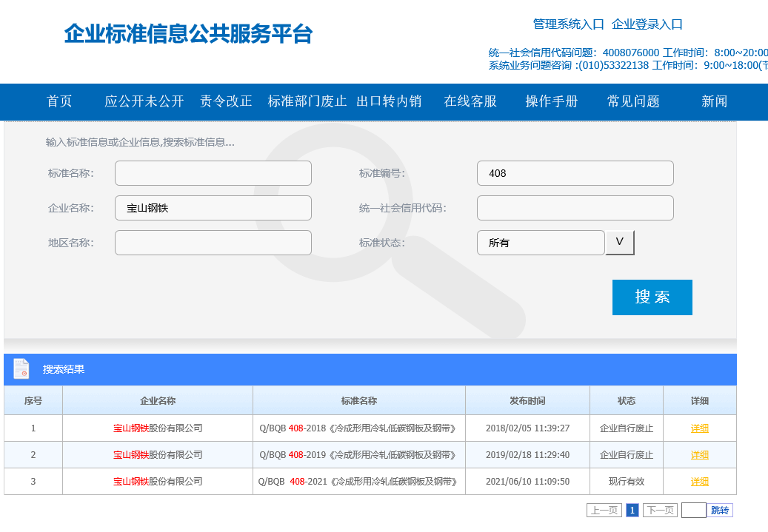This screenshot has height=532, width=768.
Task: Open the 应公开未公开 menu item
Action: point(144,101)
